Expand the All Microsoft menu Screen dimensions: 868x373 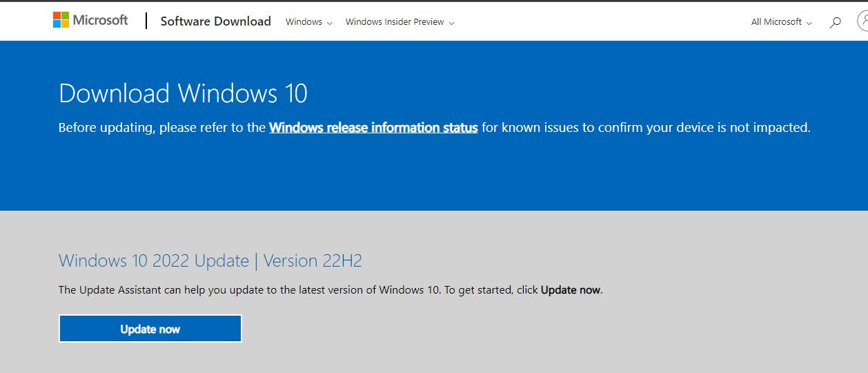coord(782,22)
